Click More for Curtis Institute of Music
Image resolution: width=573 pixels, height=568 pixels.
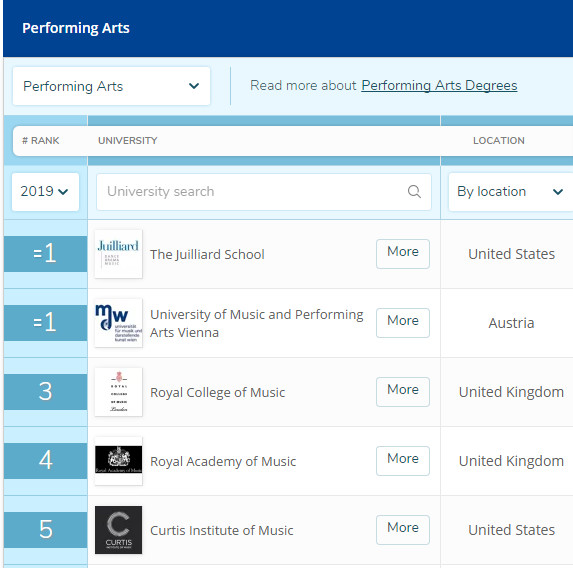pyautogui.click(x=403, y=530)
